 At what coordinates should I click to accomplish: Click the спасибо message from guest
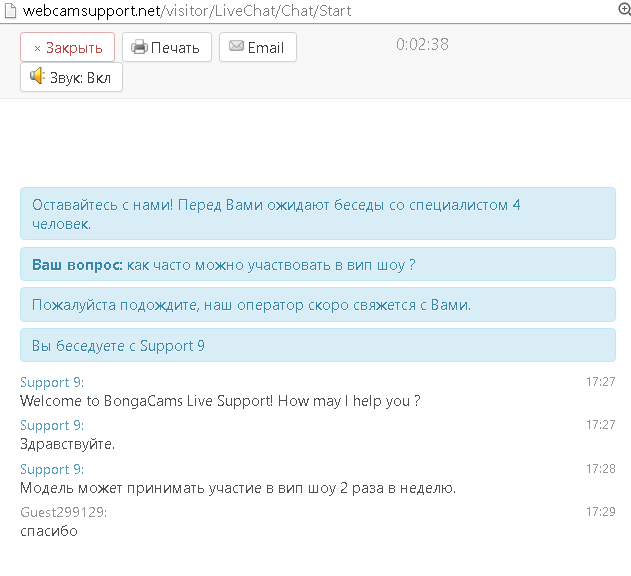click(x=49, y=531)
